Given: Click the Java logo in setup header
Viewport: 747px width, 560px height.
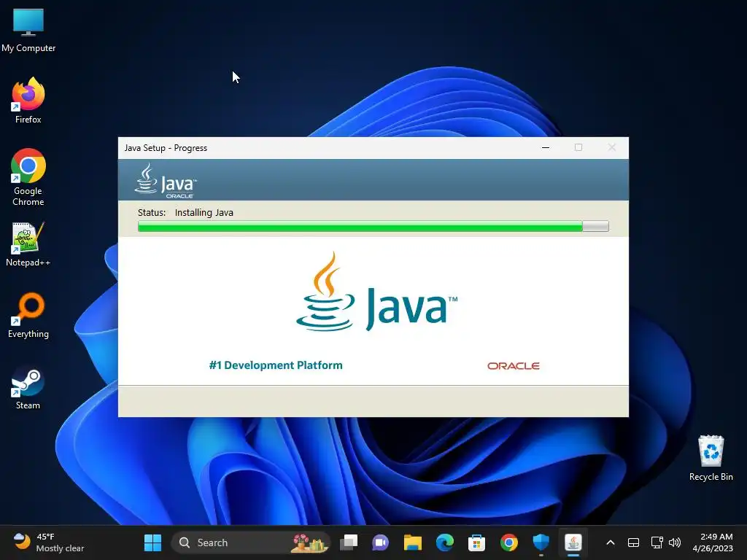Looking at the screenshot, I should coord(166,181).
